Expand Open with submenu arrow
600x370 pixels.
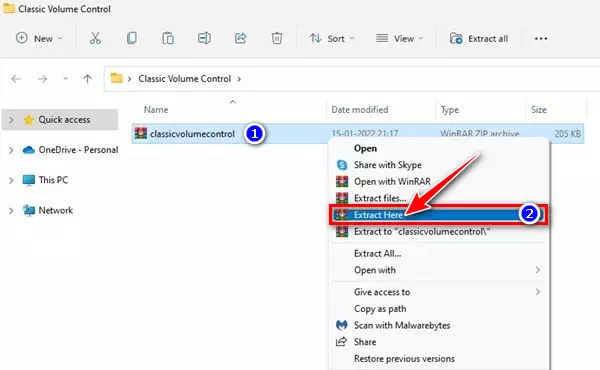(x=538, y=270)
